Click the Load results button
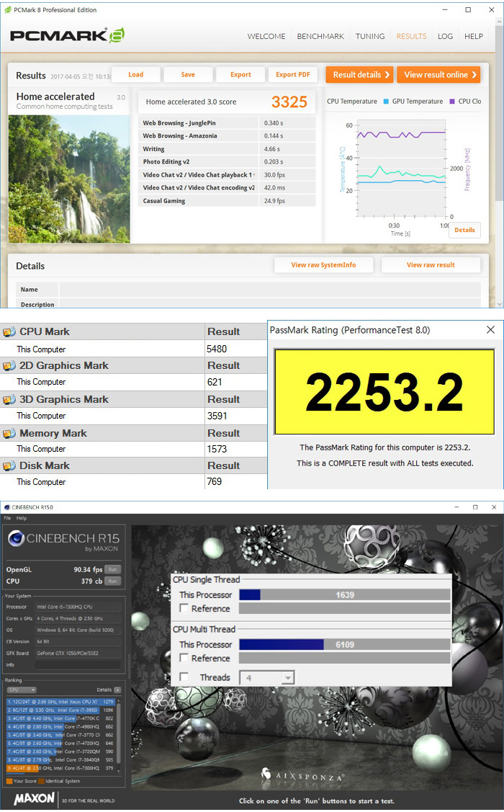The image size is (504, 812). point(135,75)
